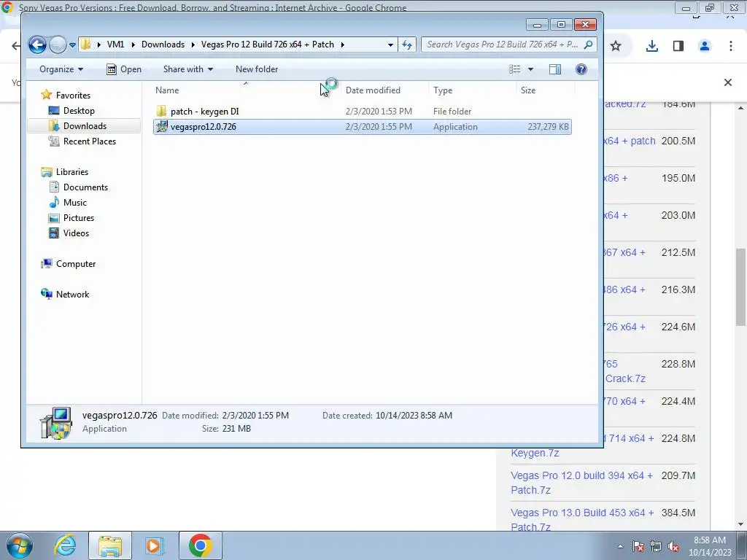This screenshot has height=560, width=747.
Task: Select Downloads in navigation pane
Action: click(x=85, y=125)
